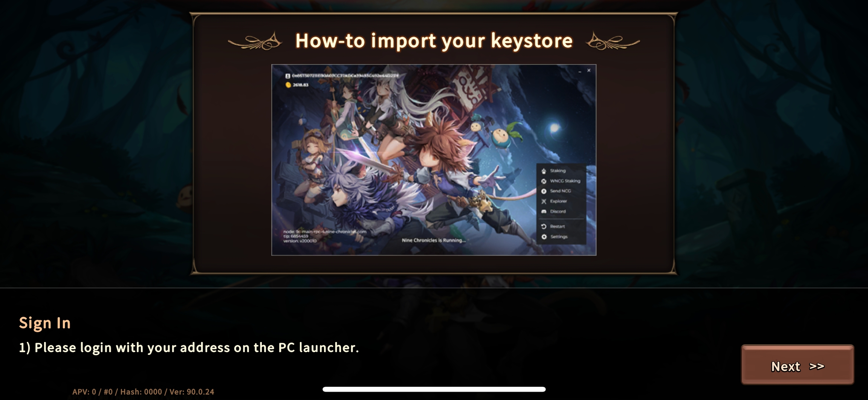
Task: Select the Staking menu entry text
Action: coord(558,171)
